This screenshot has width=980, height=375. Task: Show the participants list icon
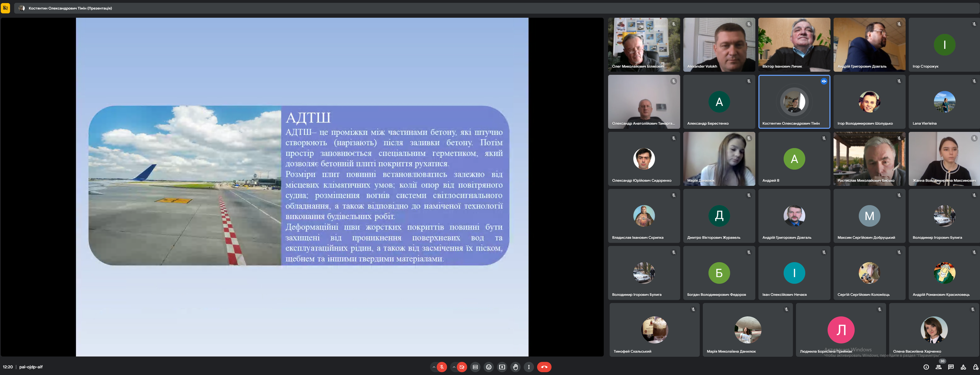pyautogui.click(x=939, y=367)
